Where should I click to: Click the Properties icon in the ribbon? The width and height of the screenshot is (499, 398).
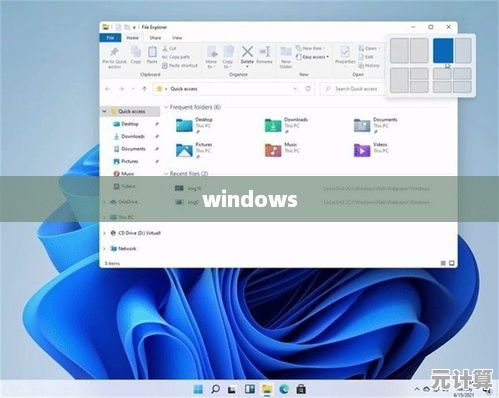[x=345, y=52]
